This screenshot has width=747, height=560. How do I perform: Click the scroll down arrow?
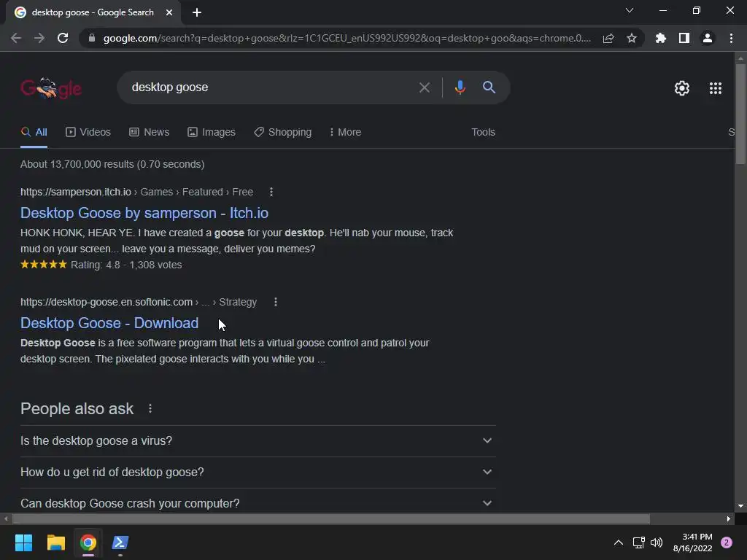click(x=740, y=506)
